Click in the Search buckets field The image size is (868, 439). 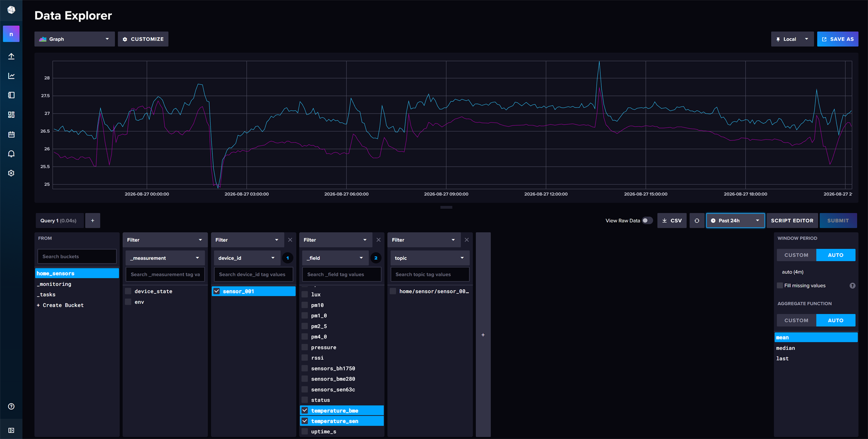point(77,256)
